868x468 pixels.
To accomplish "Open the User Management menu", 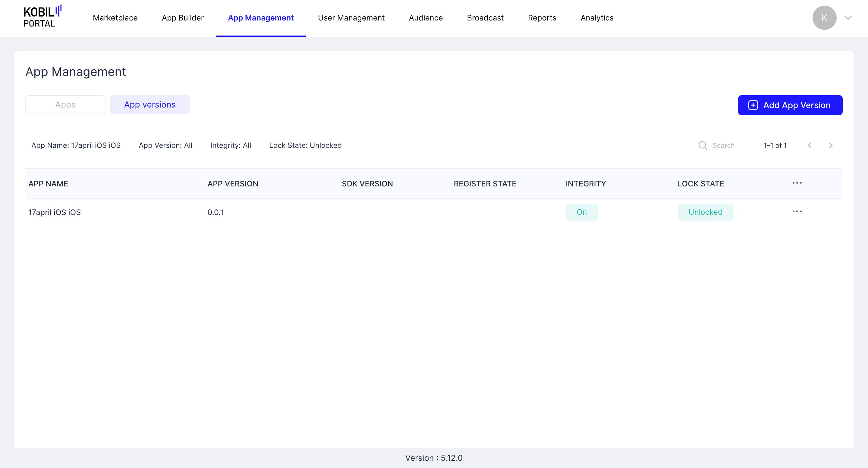I will [351, 18].
